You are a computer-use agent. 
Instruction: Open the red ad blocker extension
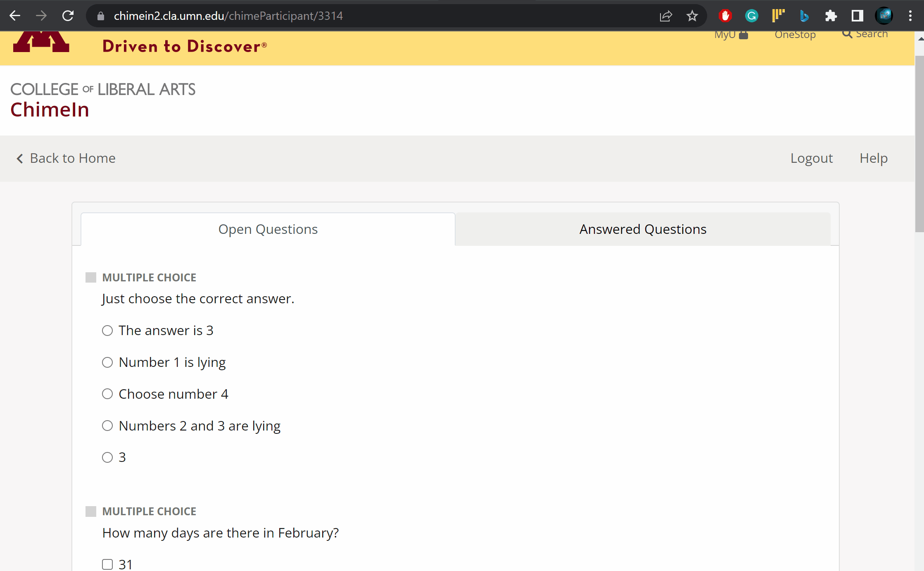725,16
